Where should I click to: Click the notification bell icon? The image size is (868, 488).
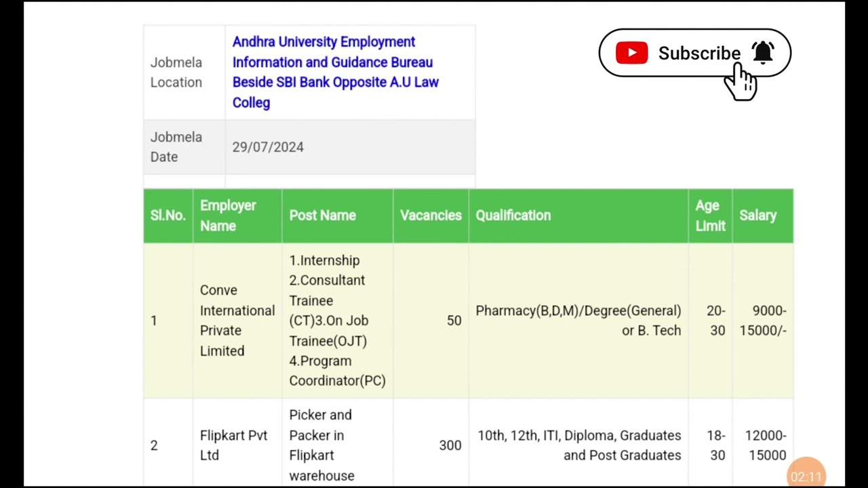coord(763,52)
